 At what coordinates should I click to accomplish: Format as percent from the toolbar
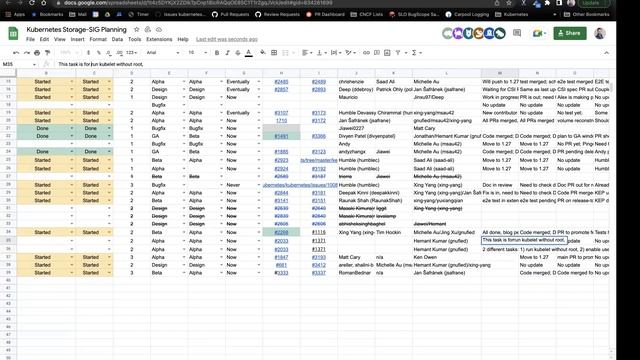coord(99,53)
